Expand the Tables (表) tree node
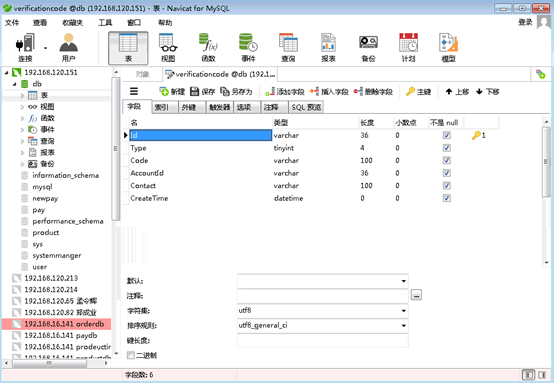Viewport: 554px width, 383px height. click(x=22, y=95)
